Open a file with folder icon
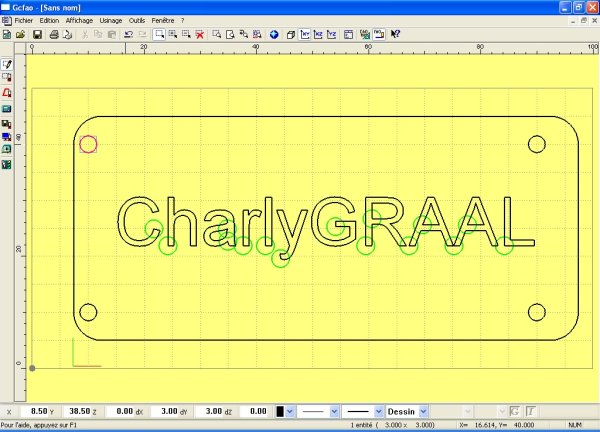Image resolution: width=600 pixels, height=432 pixels. [21, 35]
